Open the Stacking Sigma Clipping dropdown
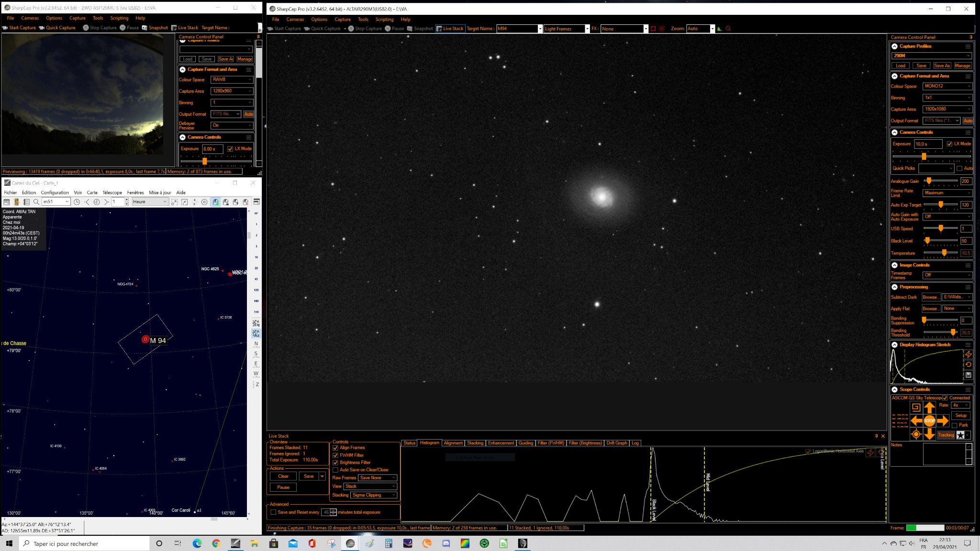 pos(374,495)
